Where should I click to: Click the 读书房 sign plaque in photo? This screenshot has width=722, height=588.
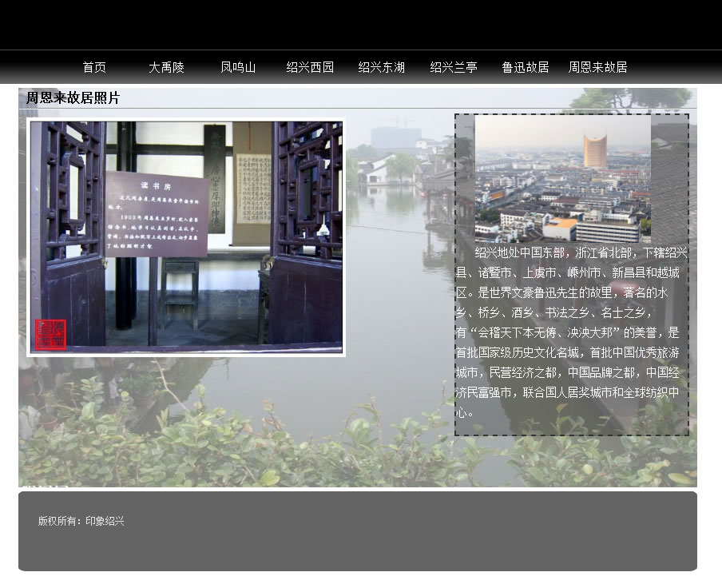[x=157, y=213]
